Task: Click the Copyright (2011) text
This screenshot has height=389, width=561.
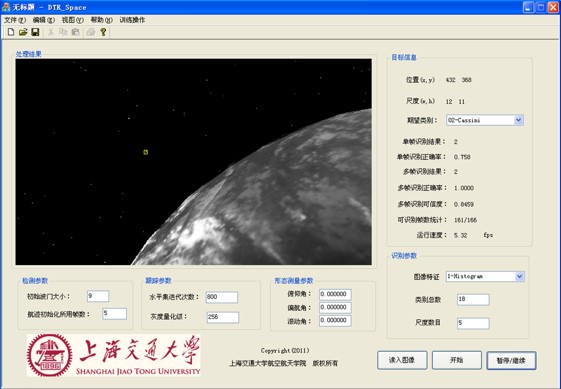Action: (285, 350)
